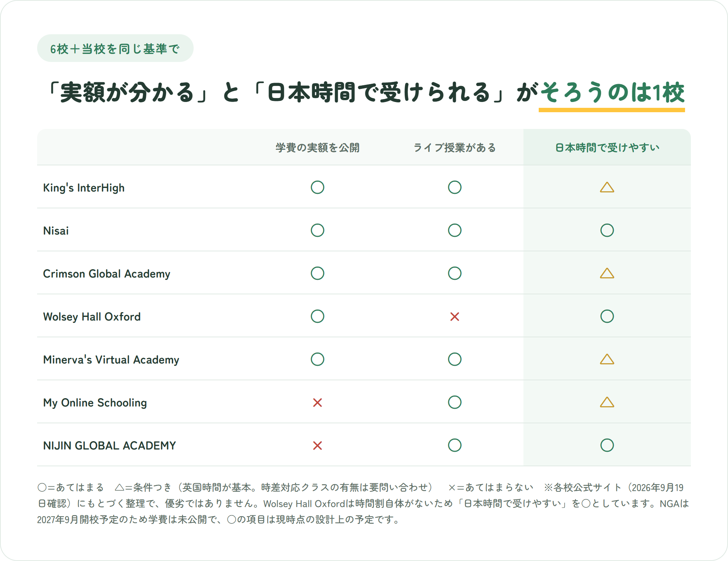The image size is (728, 561).
Task: Click Nisai Japan-time circle mark
Action: 607,230
